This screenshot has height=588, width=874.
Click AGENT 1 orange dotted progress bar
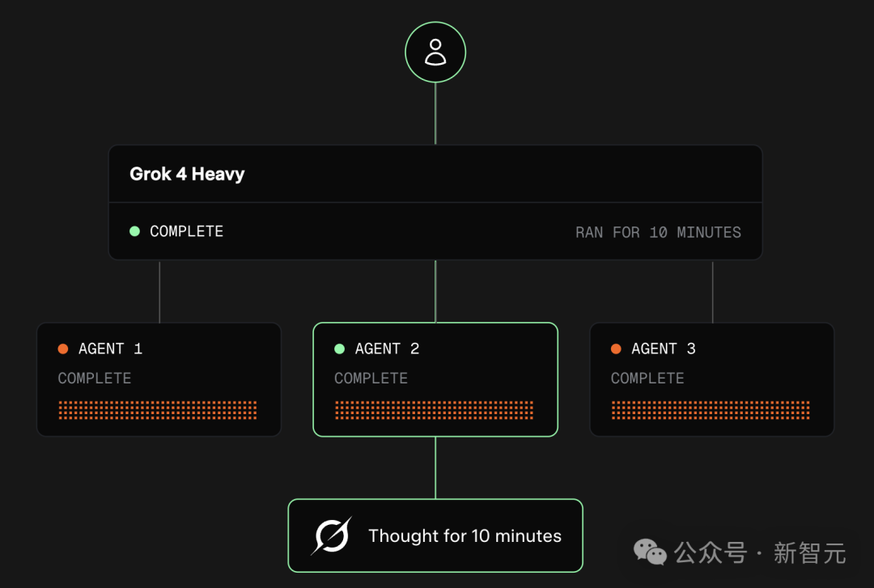pyautogui.click(x=158, y=410)
